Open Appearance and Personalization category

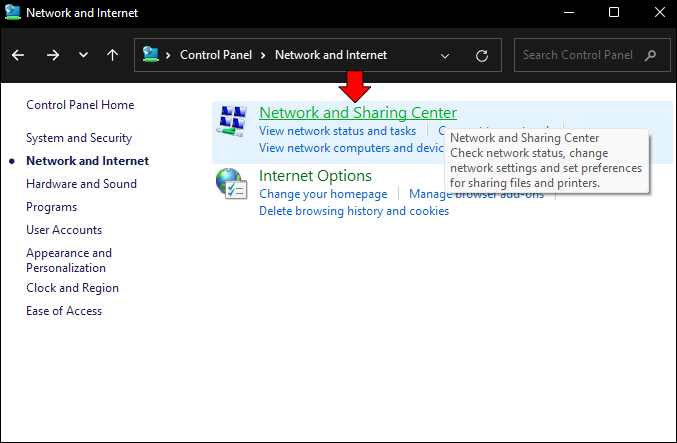point(69,260)
